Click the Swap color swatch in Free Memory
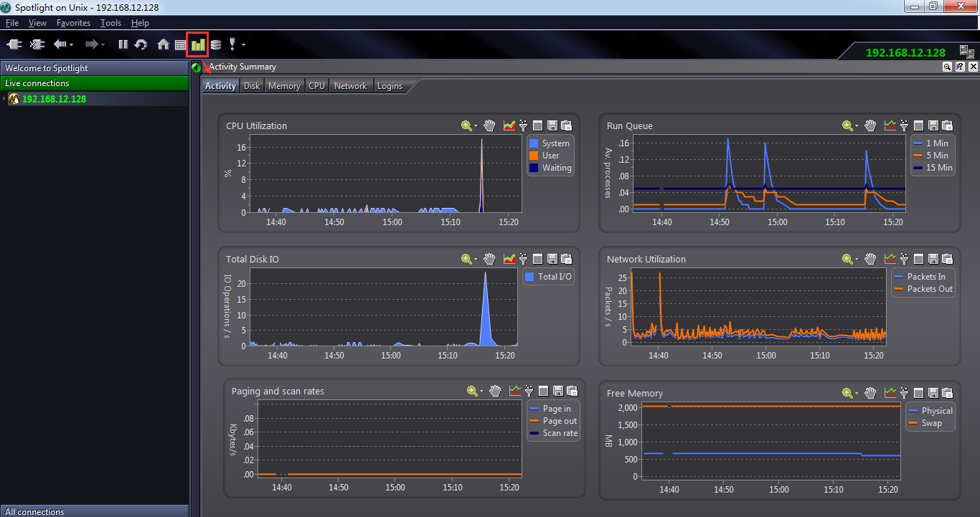This screenshot has width=980, height=517. click(x=913, y=423)
